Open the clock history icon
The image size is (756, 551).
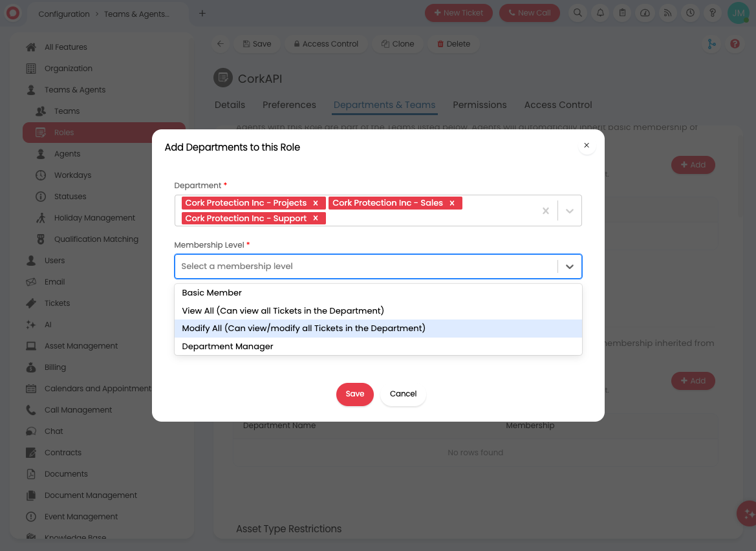click(691, 13)
